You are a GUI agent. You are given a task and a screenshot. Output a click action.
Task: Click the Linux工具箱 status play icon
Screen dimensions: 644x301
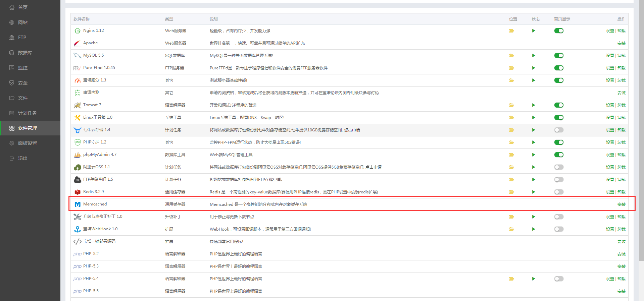pyautogui.click(x=534, y=118)
